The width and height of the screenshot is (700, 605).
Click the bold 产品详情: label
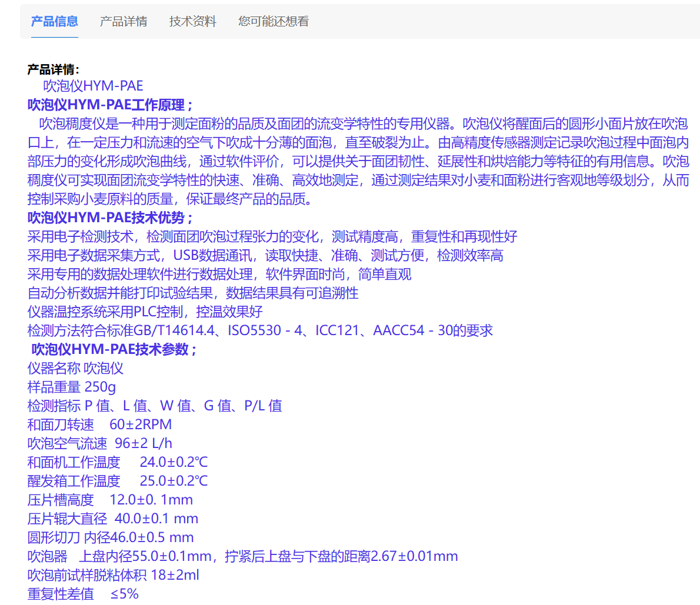[54, 69]
